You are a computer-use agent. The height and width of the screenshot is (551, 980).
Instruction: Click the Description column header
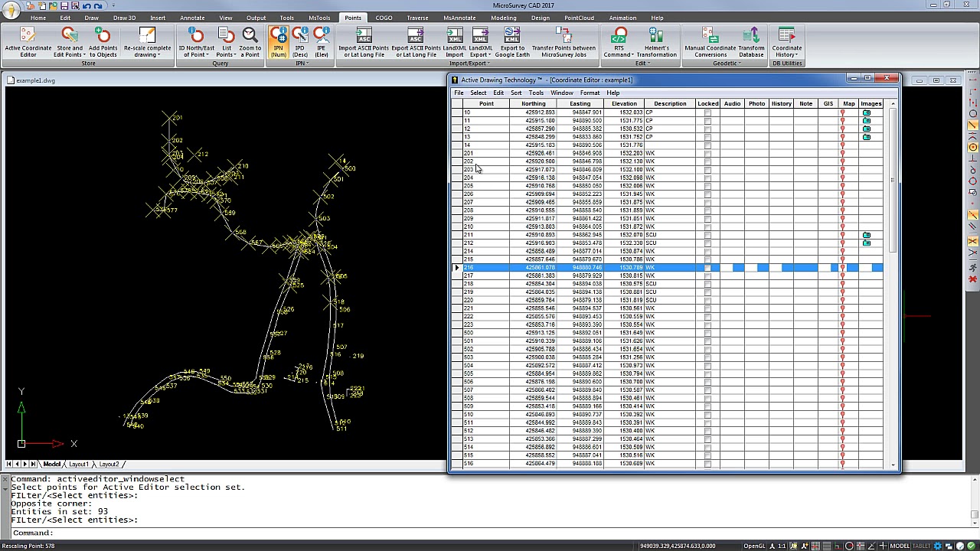(x=670, y=103)
